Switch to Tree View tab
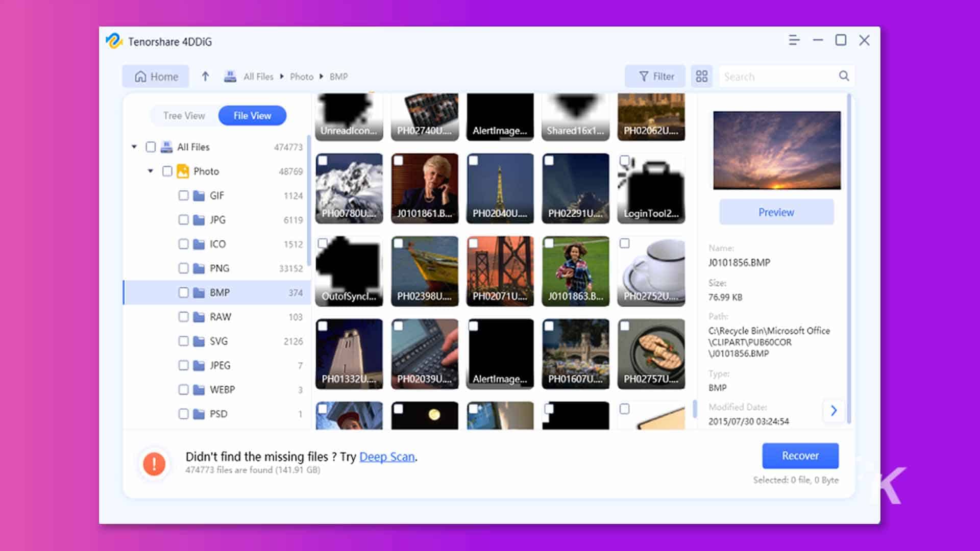980x551 pixels. 184,116
